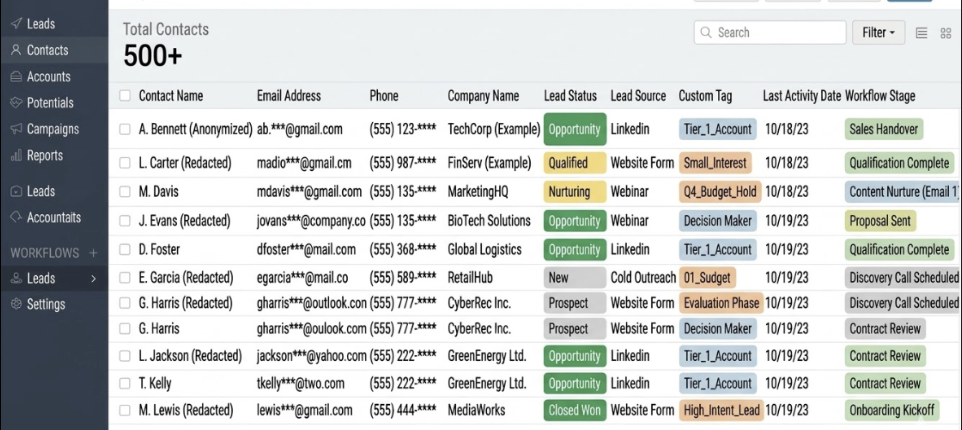This screenshot has height=430, width=962.
Task: Click the Settings gear icon
Action: click(x=17, y=304)
